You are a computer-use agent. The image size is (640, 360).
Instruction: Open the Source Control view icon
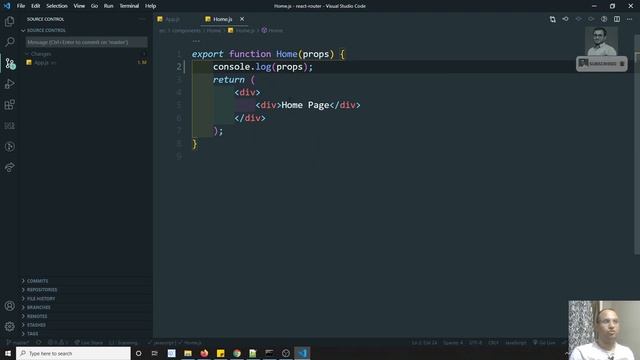tap(9, 63)
